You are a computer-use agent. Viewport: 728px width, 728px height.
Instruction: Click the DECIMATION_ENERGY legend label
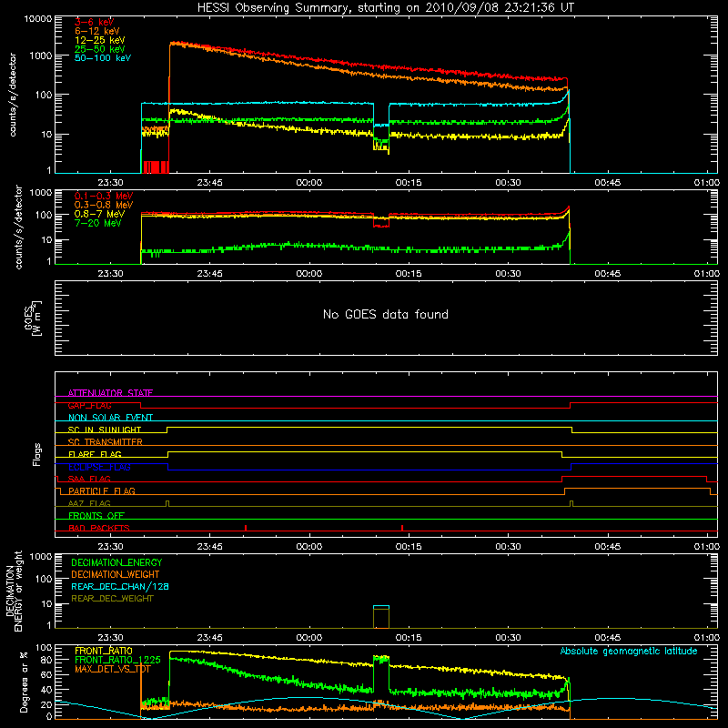tap(116, 562)
